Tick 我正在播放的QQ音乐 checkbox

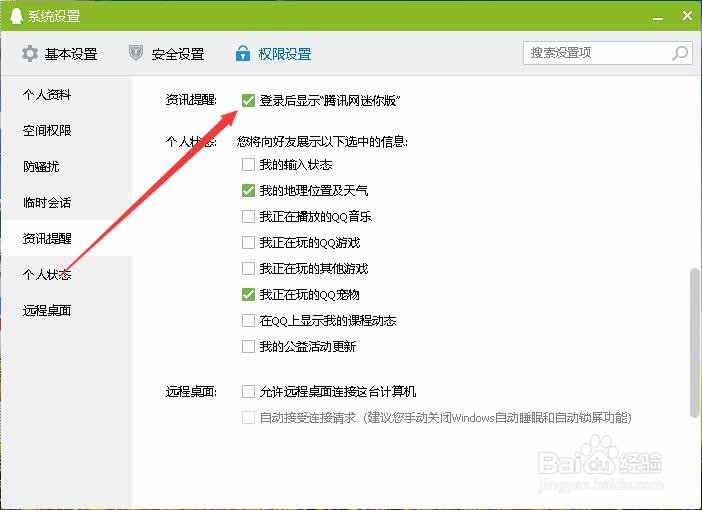point(248,216)
